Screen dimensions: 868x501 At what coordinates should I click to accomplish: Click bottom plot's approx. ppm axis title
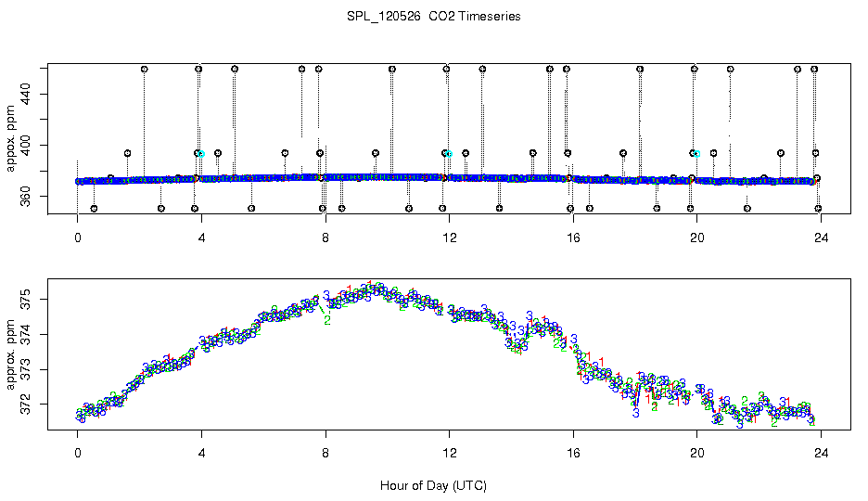click(11, 354)
